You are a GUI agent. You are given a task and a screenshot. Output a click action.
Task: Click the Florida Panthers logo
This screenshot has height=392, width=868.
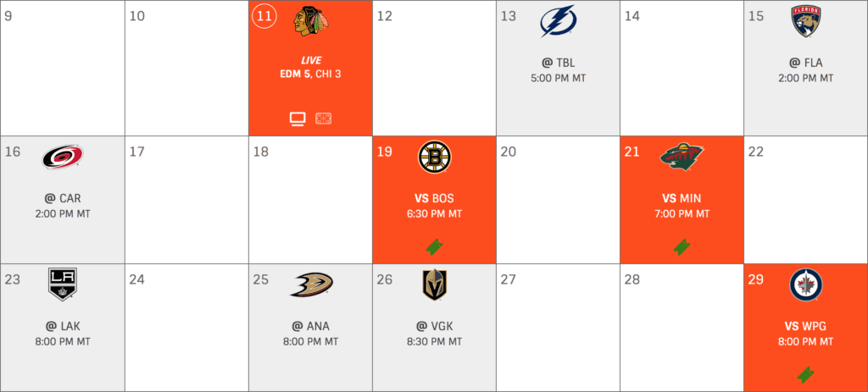coord(805,23)
